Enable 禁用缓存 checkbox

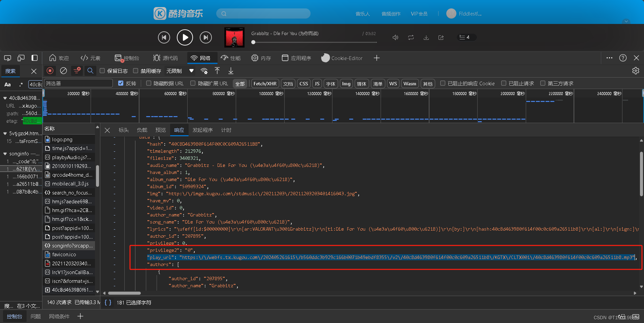135,71
